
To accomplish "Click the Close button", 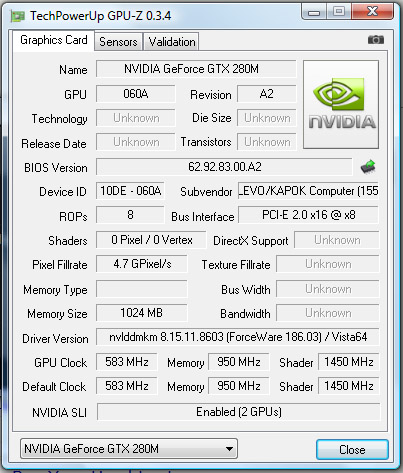I will coord(352,450).
